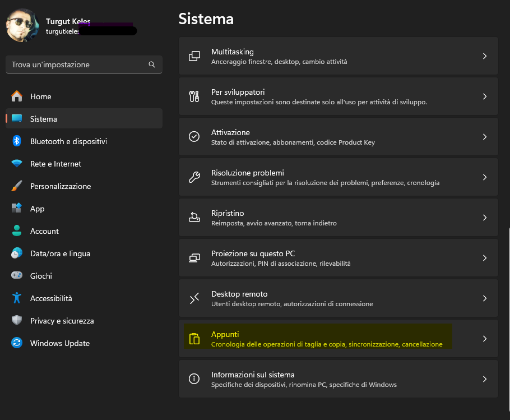The width and height of the screenshot is (510, 420).
Task: Select Rete e Internet in sidebar
Action: 55,164
